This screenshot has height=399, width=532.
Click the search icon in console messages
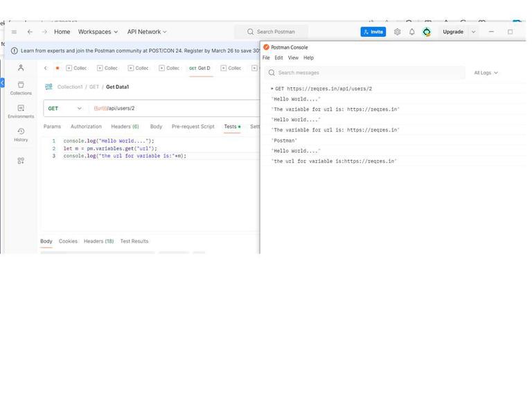(x=272, y=73)
